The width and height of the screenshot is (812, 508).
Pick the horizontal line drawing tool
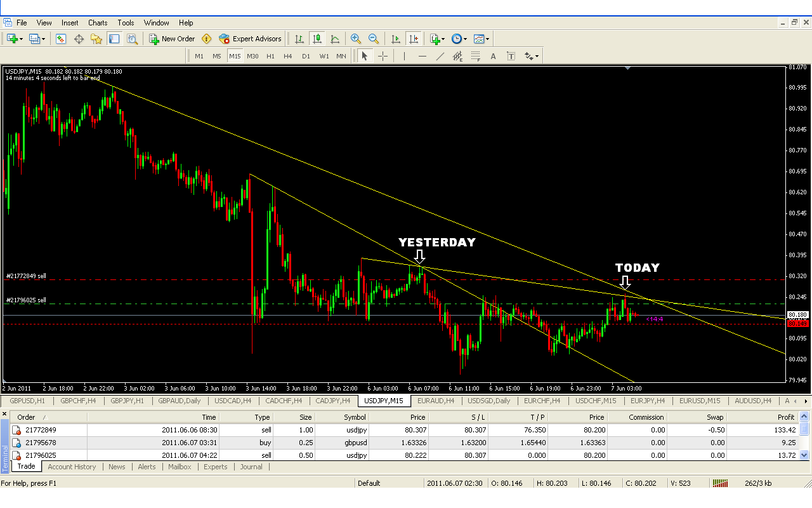pyautogui.click(x=422, y=56)
